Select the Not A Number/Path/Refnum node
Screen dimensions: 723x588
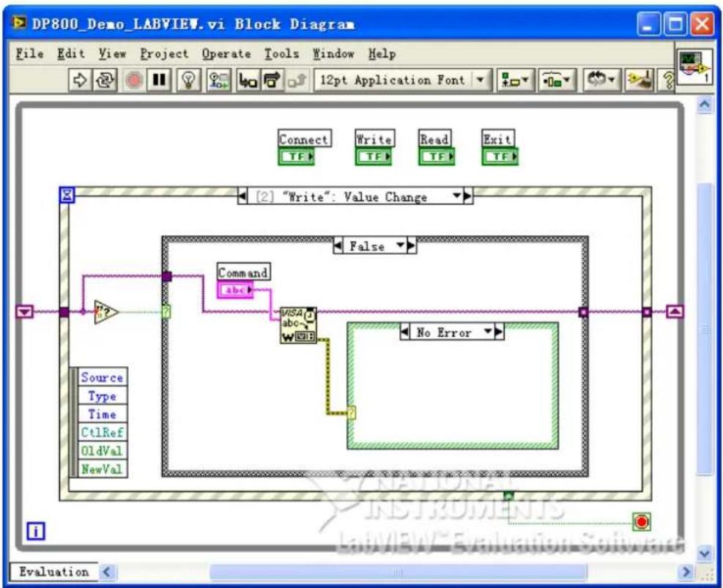(106, 312)
